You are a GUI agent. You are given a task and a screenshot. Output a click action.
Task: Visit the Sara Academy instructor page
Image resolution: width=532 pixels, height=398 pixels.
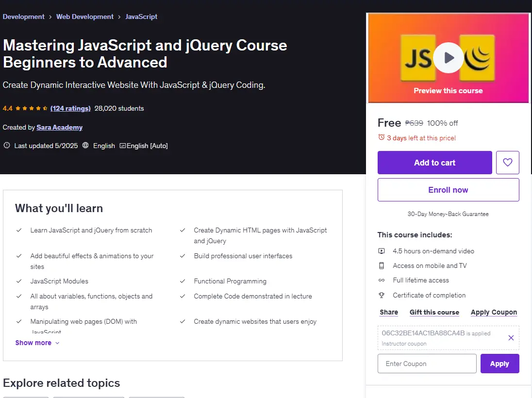(59, 127)
